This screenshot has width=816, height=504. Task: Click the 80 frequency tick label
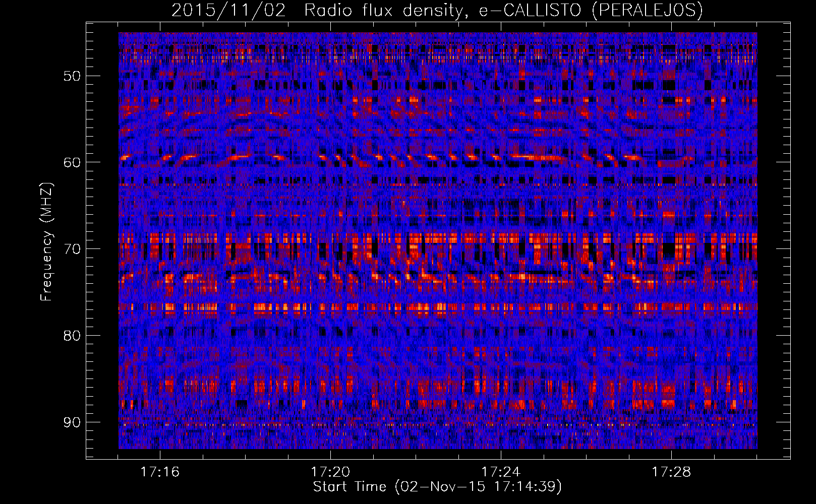point(72,336)
